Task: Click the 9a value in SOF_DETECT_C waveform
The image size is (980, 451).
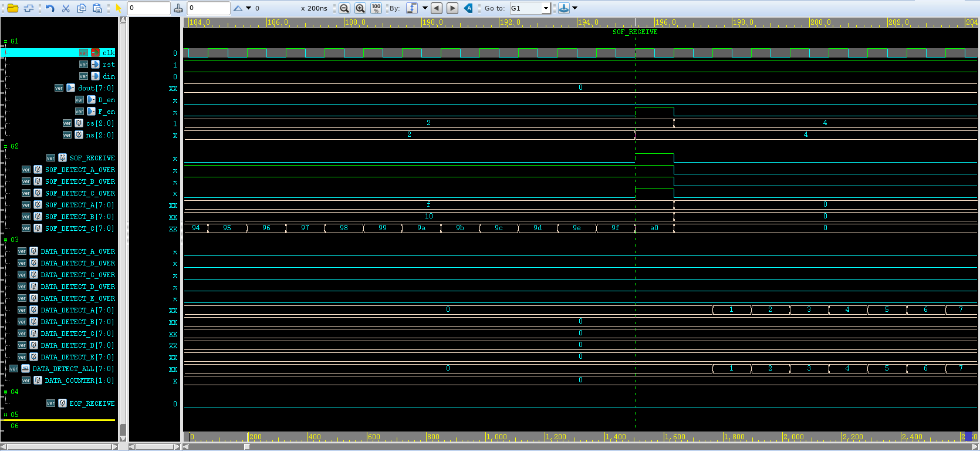Action: 421,228
